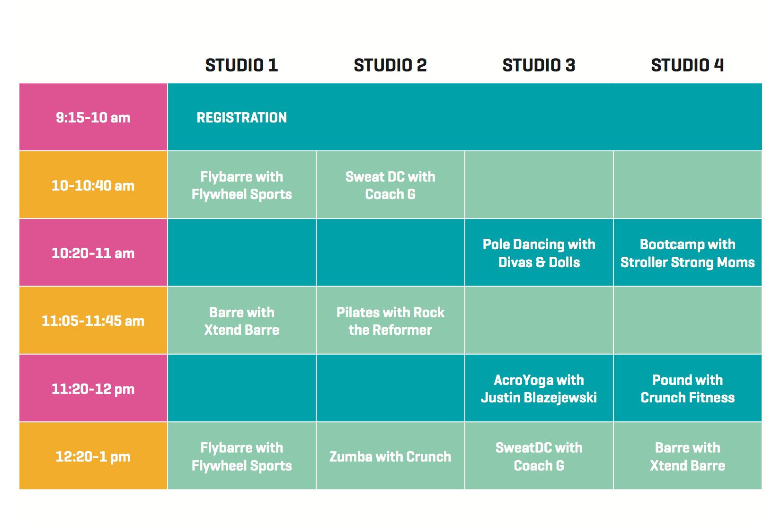781x532 pixels.
Task: Select the 12:20-1 pm time slot
Action: pos(93,456)
